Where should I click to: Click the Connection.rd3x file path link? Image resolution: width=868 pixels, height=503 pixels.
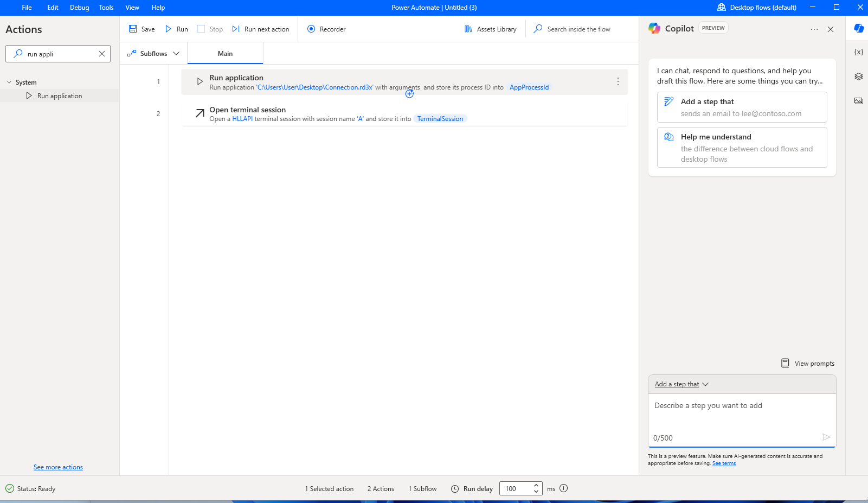tap(314, 87)
